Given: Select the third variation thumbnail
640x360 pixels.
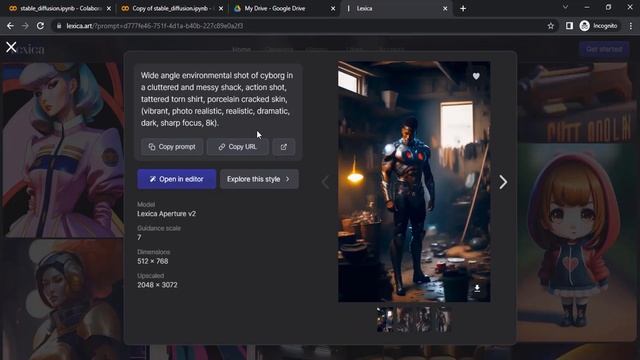Looking at the screenshot, I should pos(423,320).
